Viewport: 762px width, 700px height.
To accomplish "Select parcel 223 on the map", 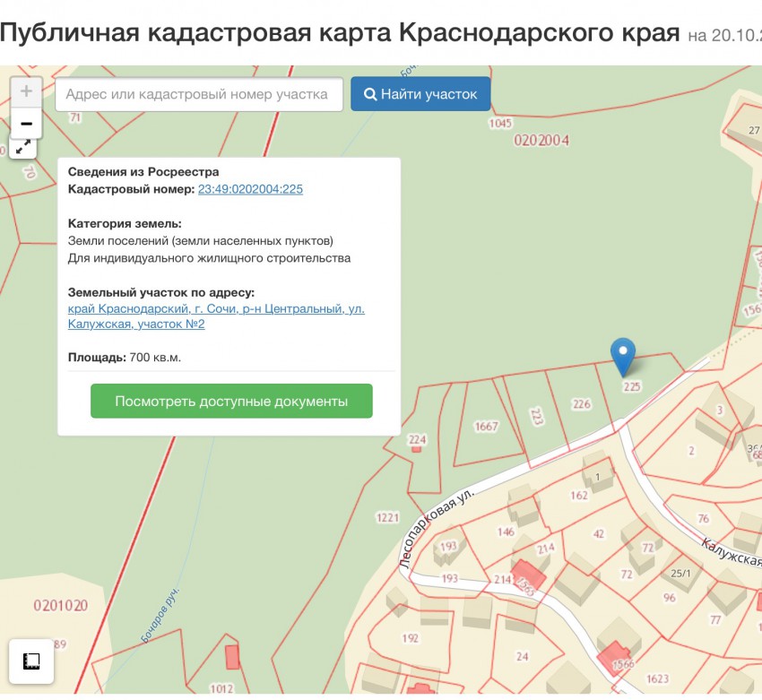I will click(x=537, y=416).
